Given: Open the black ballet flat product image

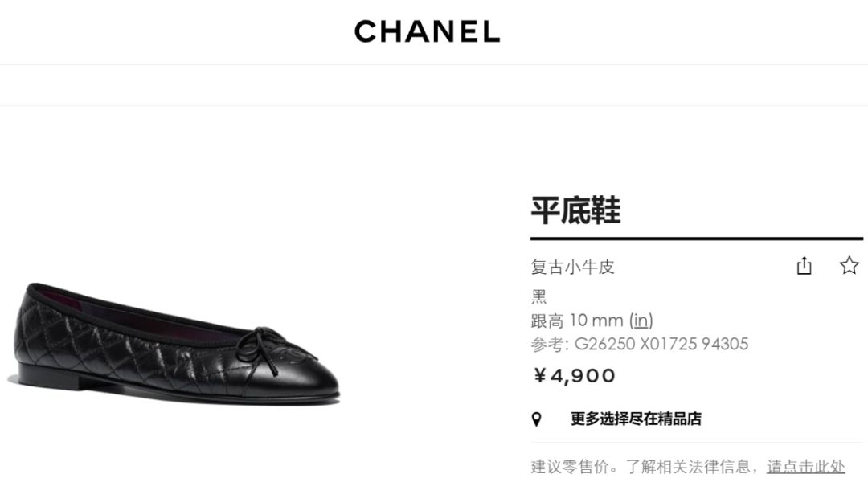Looking at the screenshot, I should coord(176,342).
